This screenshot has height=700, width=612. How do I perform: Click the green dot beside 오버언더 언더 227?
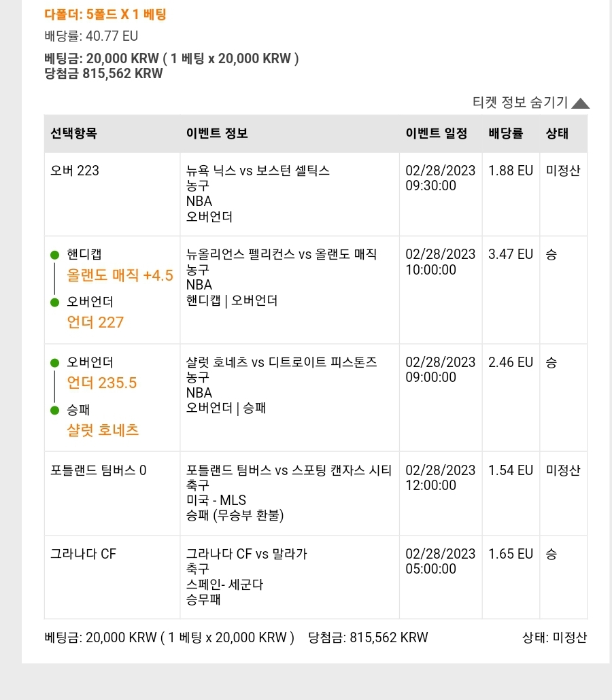coord(55,302)
